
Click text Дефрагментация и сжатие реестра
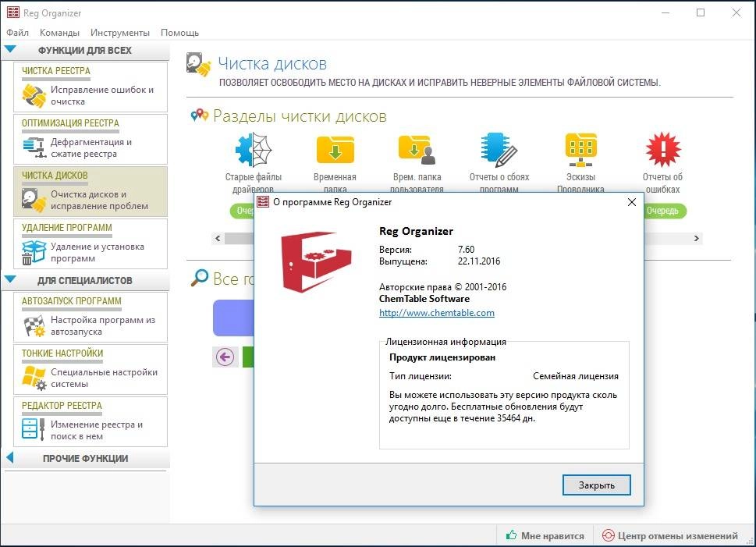tap(91, 147)
